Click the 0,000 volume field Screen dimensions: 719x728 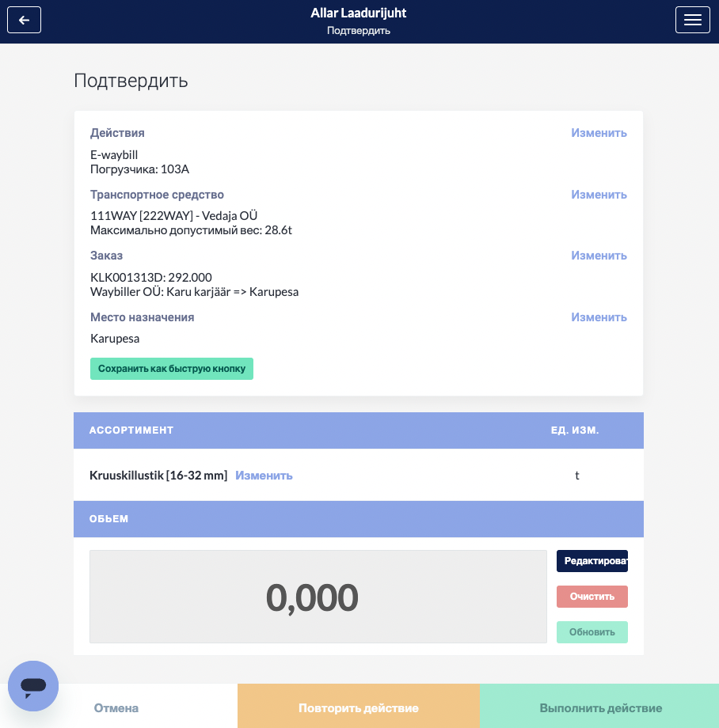pyautogui.click(x=318, y=597)
